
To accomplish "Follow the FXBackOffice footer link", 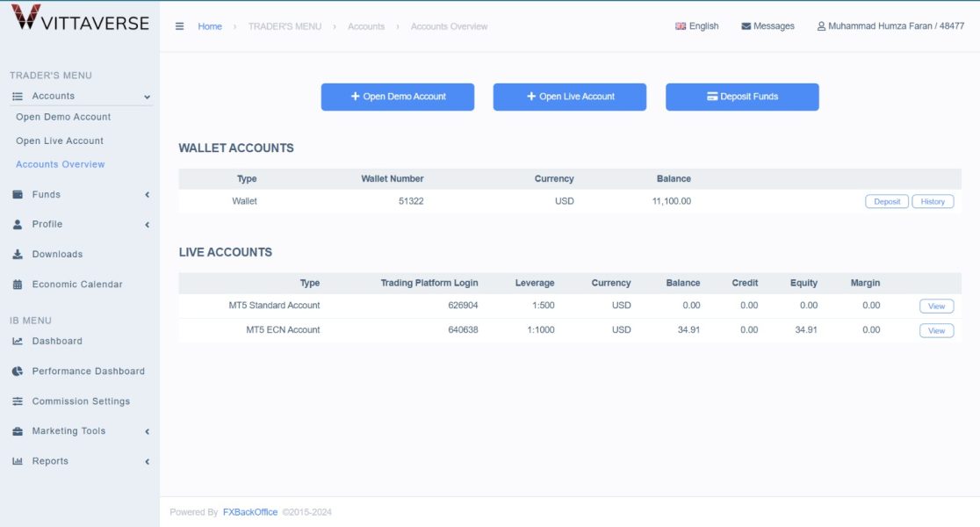I will point(250,512).
